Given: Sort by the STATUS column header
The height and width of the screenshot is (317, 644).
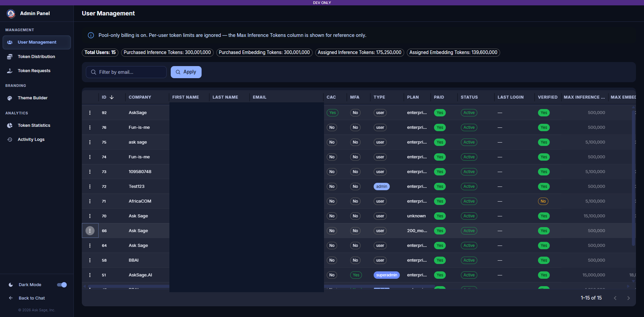Looking at the screenshot, I should click(469, 97).
